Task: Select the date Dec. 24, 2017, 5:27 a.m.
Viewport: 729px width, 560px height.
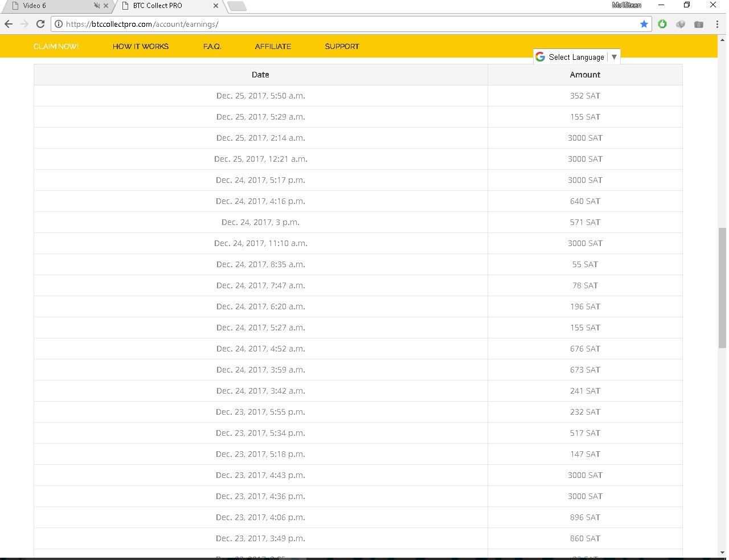Action: pos(261,328)
